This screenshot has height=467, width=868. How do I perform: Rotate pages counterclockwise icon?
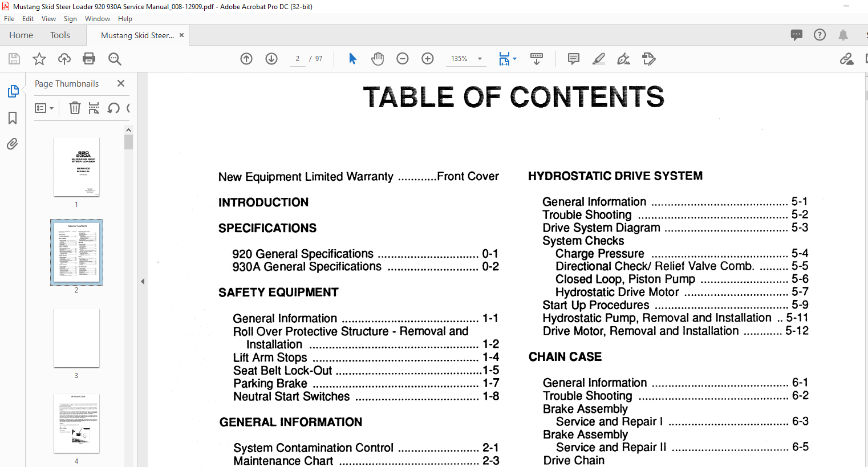(113, 108)
